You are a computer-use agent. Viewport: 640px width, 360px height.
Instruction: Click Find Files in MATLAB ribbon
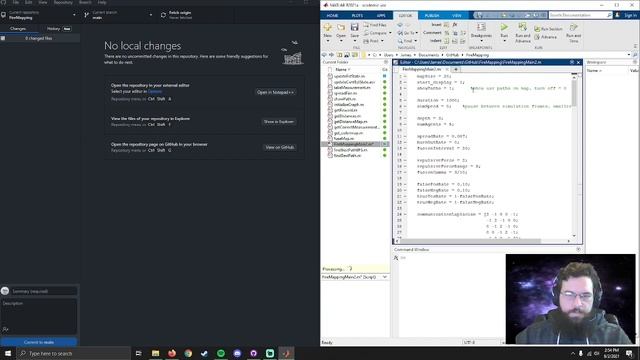375,25
